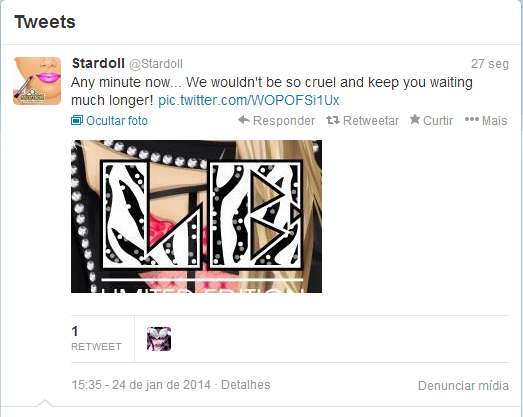Click the three-dots Mais icon
The height and width of the screenshot is (417, 523).
472,119
